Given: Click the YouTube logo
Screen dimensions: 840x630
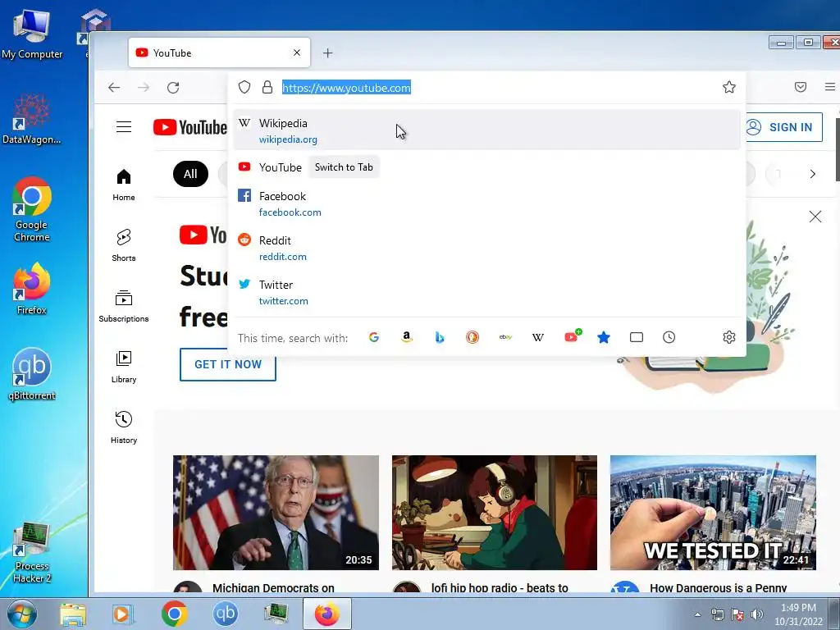Looking at the screenshot, I should coord(189,127).
